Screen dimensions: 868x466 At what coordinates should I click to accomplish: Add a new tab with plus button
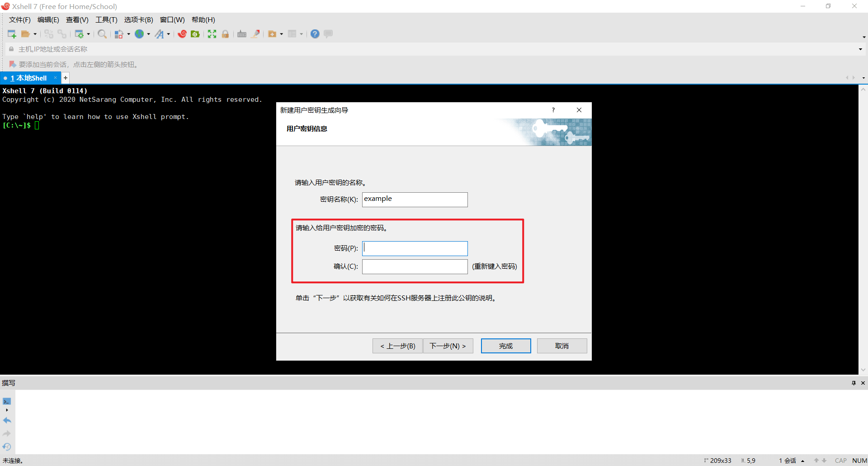[x=66, y=78]
